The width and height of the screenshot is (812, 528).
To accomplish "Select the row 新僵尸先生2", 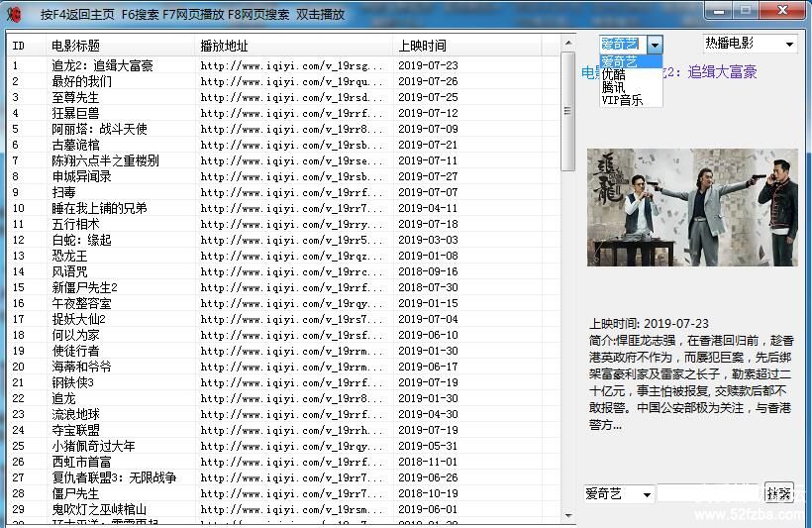I will click(284, 287).
